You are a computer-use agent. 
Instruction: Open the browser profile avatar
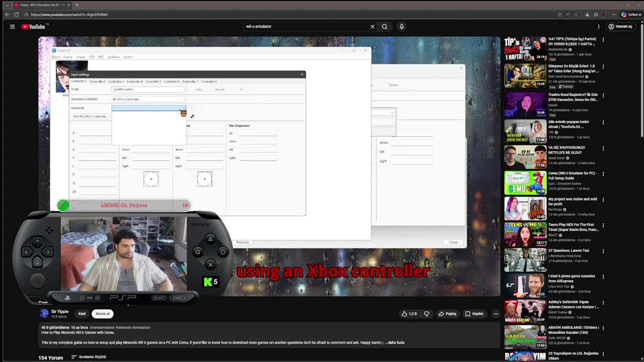[605, 15]
